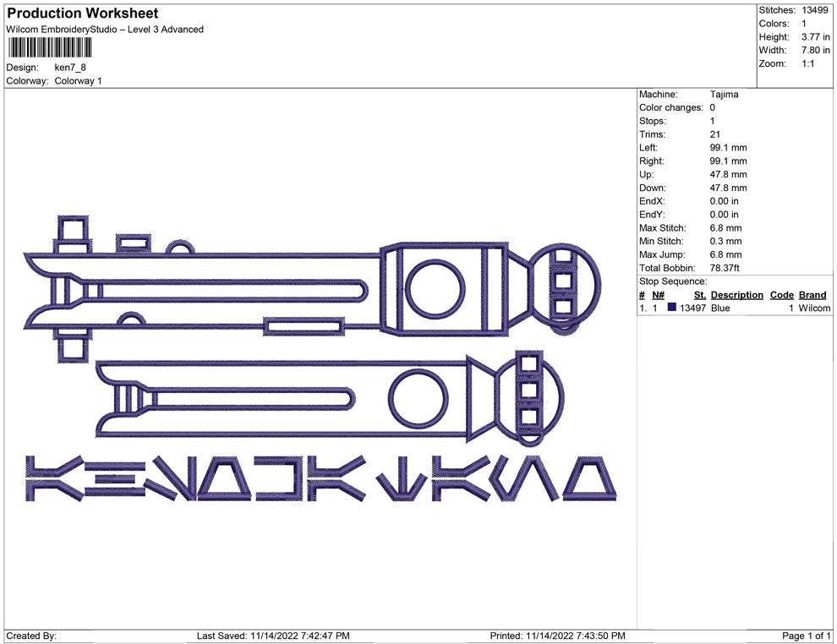Image resolution: width=837 pixels, height=644 pixels.
Task: Click the 'N#' column header
Action: (658, 295)
